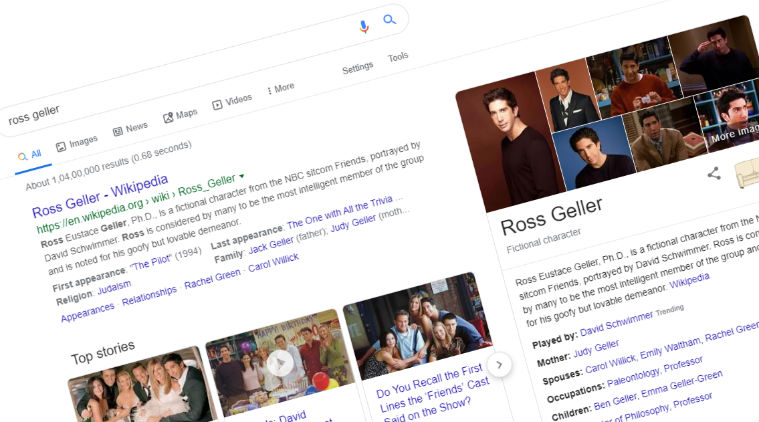Open the search Tools options
Viewport: 759px width, 422px height.
tap(398, 57)
